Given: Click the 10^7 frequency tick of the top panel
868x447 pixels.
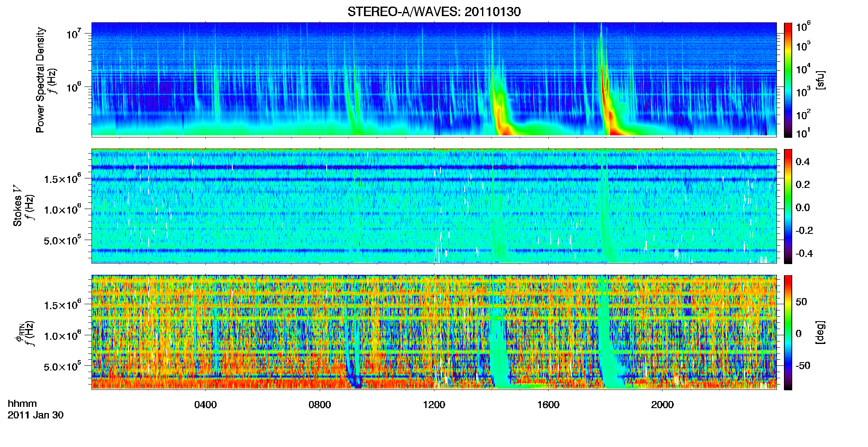Looking at the screenshot, I should pos(73,34).
